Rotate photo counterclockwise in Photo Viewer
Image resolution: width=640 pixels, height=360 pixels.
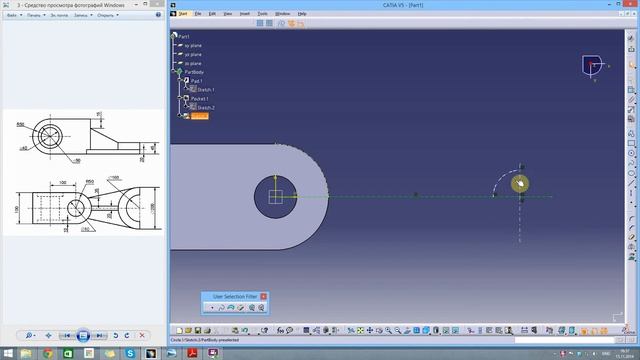(116, 336)
